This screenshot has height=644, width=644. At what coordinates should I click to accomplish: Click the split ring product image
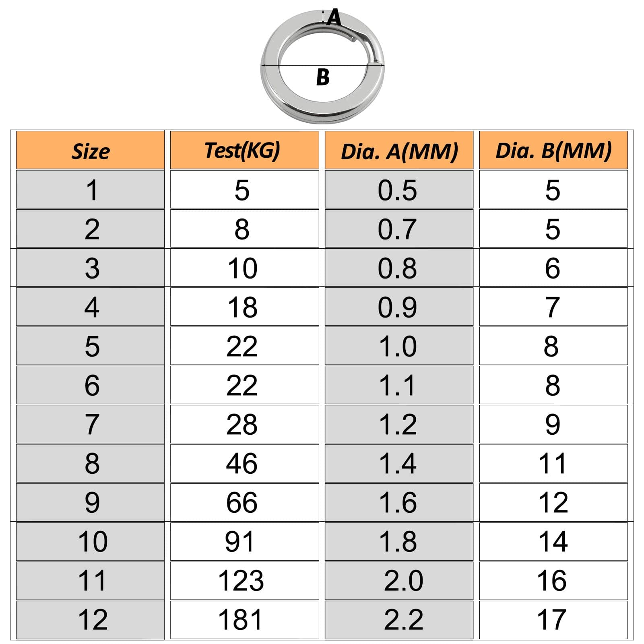pos(322,66)
